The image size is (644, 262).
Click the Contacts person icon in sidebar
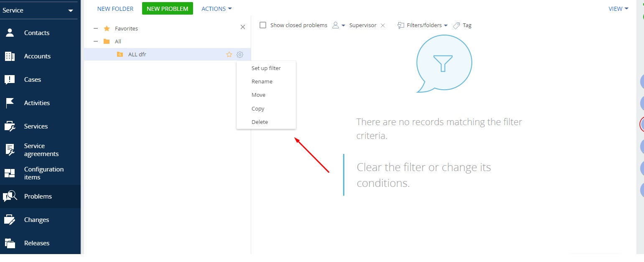[10, 33]
